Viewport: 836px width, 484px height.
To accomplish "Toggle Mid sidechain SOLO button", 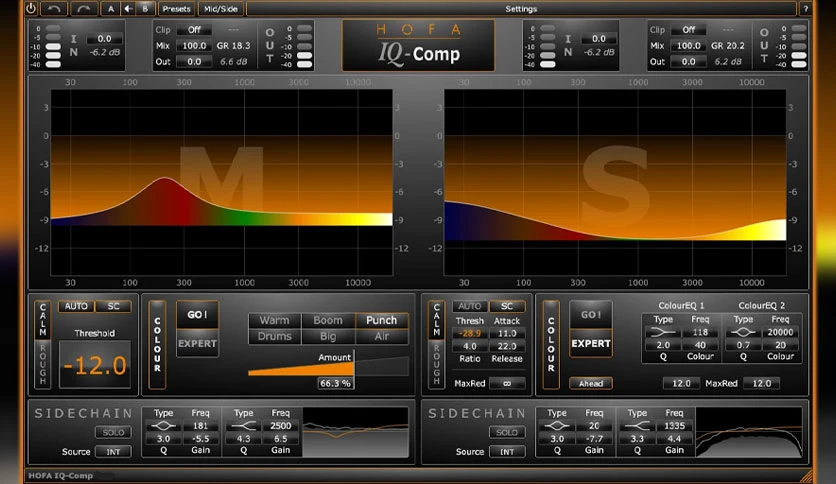I will pyautogui.click(x=113, y=432).
